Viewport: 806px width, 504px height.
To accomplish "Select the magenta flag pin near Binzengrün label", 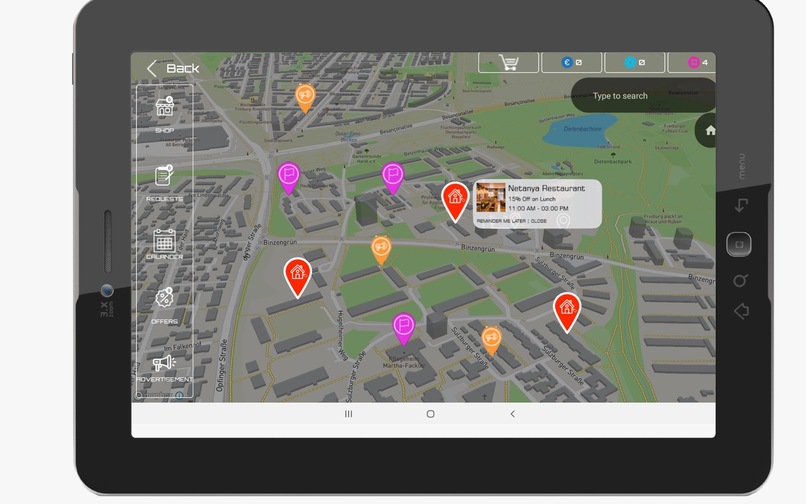I will (288, 178).
